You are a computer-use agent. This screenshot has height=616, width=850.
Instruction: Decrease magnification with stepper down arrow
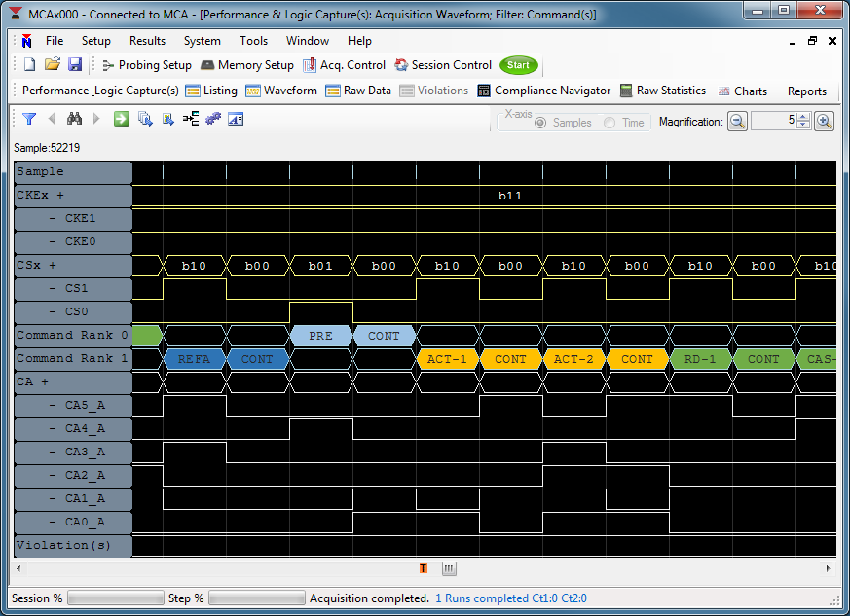pyautogui.click(x=804, y=126)
